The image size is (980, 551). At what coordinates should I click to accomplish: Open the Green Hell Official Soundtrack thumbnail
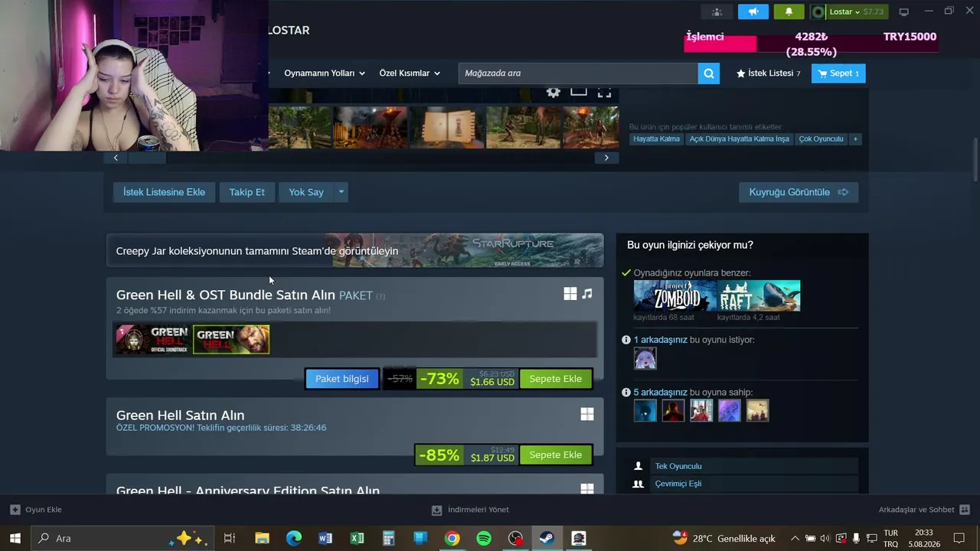(x=152, y=340)
